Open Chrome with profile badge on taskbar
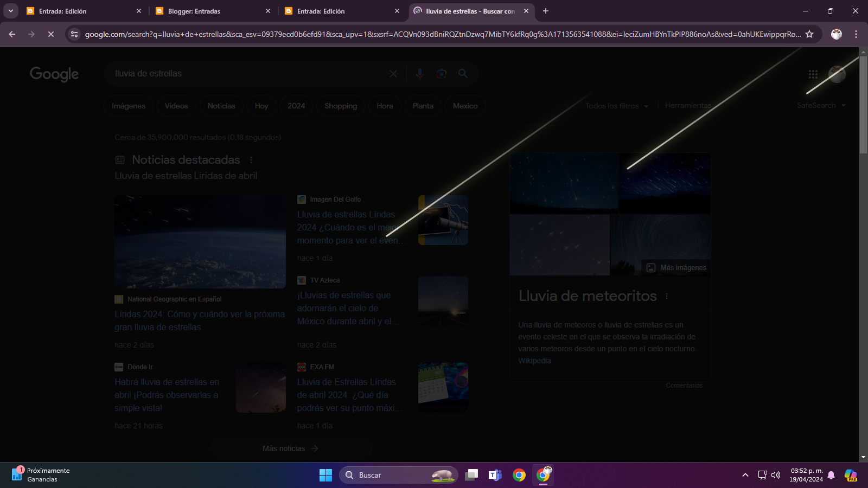 [x=543, y=476]
